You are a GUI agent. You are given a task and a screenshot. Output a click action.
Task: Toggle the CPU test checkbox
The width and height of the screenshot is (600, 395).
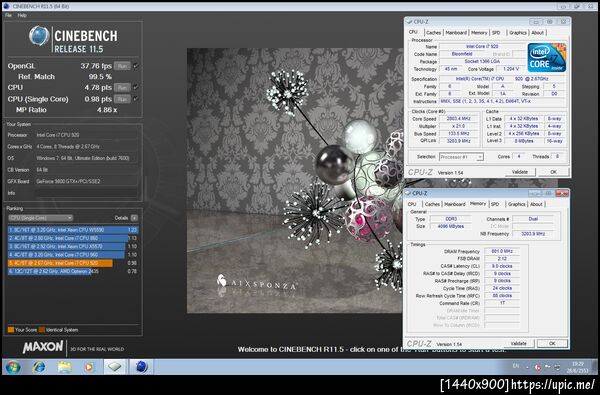(136, 87)
